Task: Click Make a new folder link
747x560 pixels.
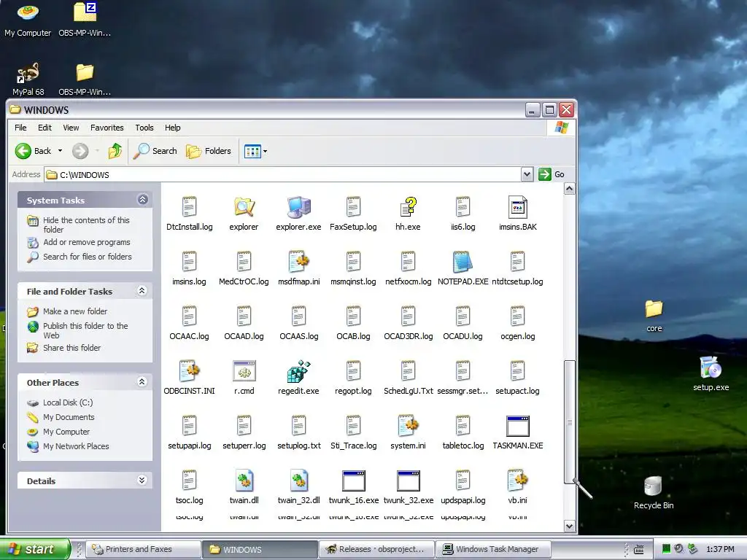Action: click(75, 311)
